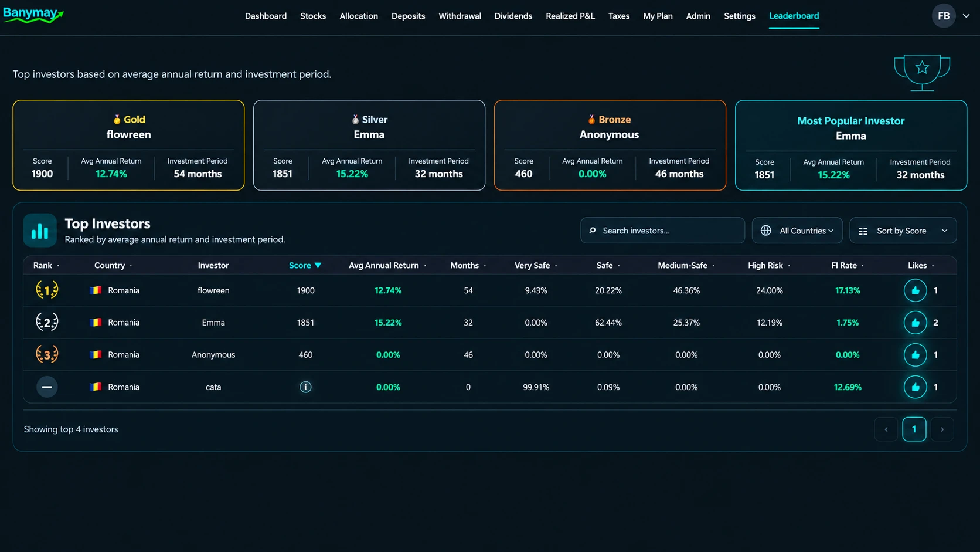Go to the Stocks page
The height and width of the screenshot is (552, 980).
point(313,16)
